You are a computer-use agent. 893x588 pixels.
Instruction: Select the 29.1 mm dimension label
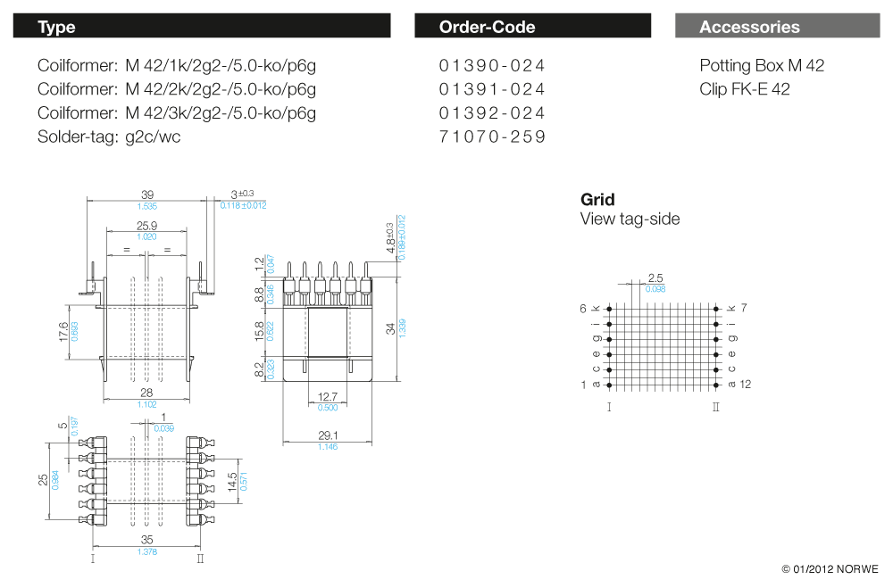click(327, 435)
